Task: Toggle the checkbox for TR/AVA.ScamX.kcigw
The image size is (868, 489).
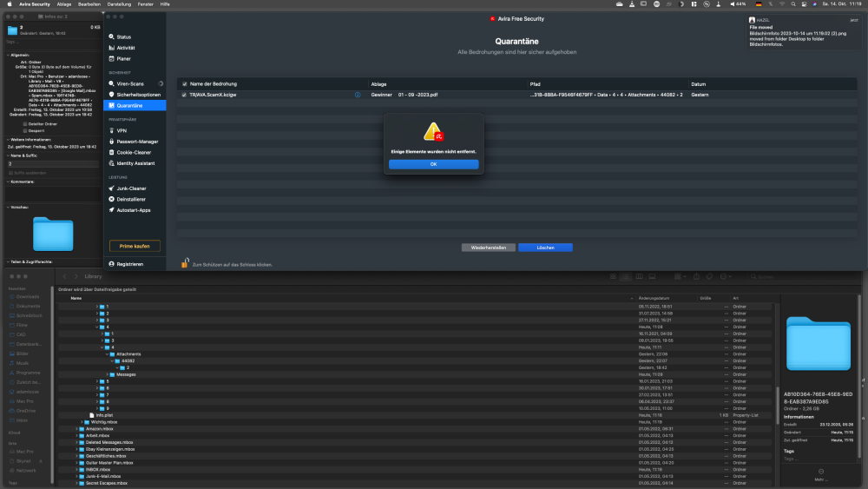Action: 184,95
